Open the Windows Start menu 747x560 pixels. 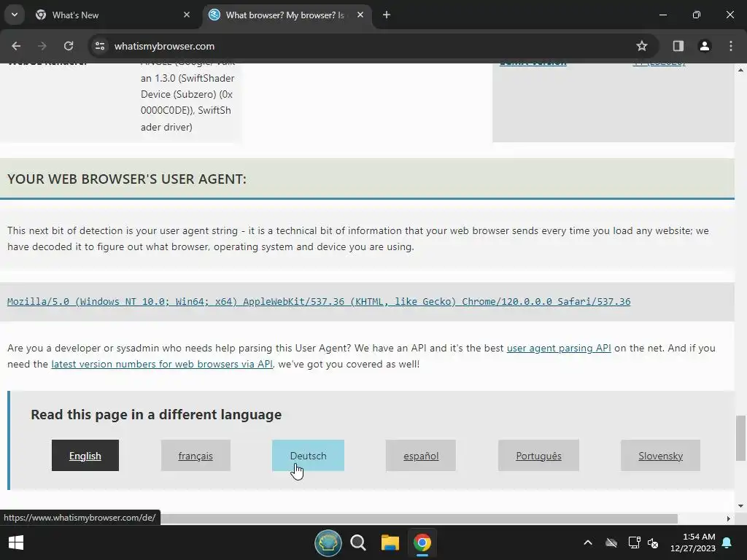[16, 542]
